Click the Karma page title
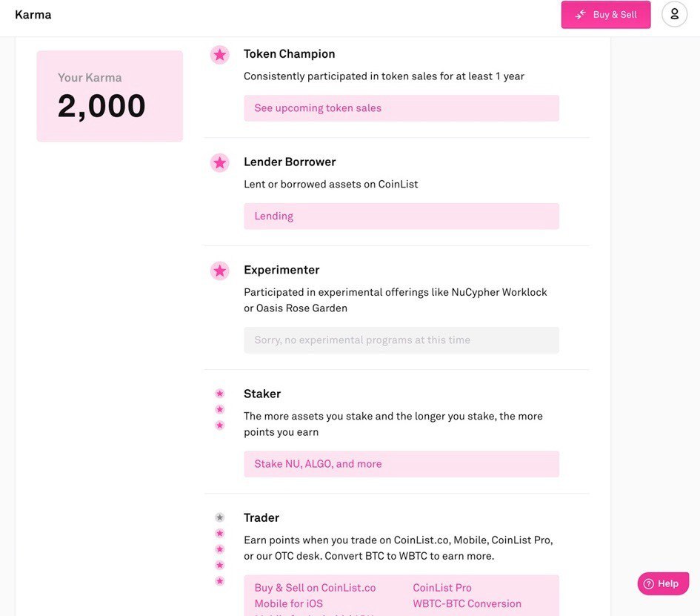 point(33,15)
